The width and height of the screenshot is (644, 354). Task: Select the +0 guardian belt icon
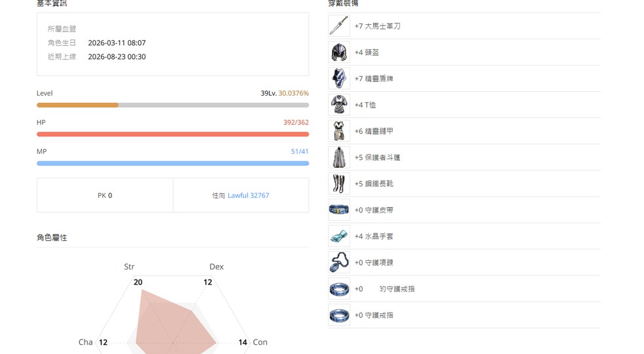(x=339, y=210)
